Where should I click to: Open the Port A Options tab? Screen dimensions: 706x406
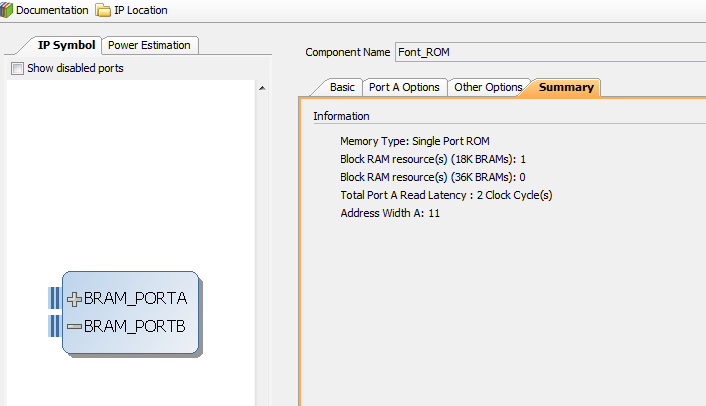pyautogui.click(x=404, y=87)
